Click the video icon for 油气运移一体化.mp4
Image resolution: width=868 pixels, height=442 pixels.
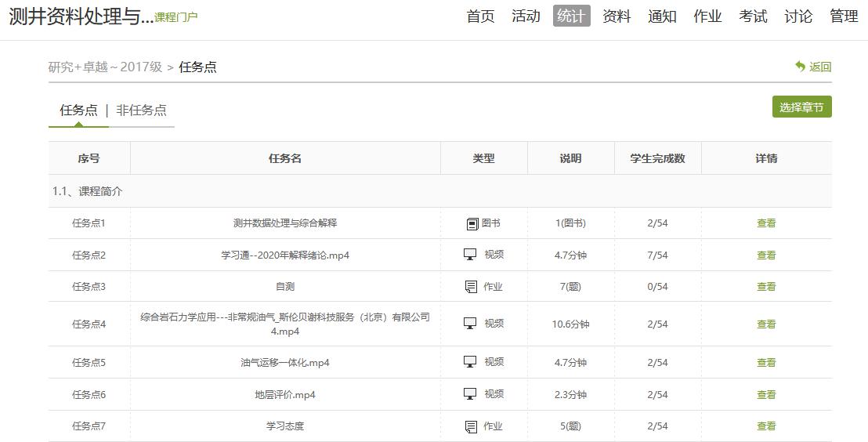pos(470,362)
